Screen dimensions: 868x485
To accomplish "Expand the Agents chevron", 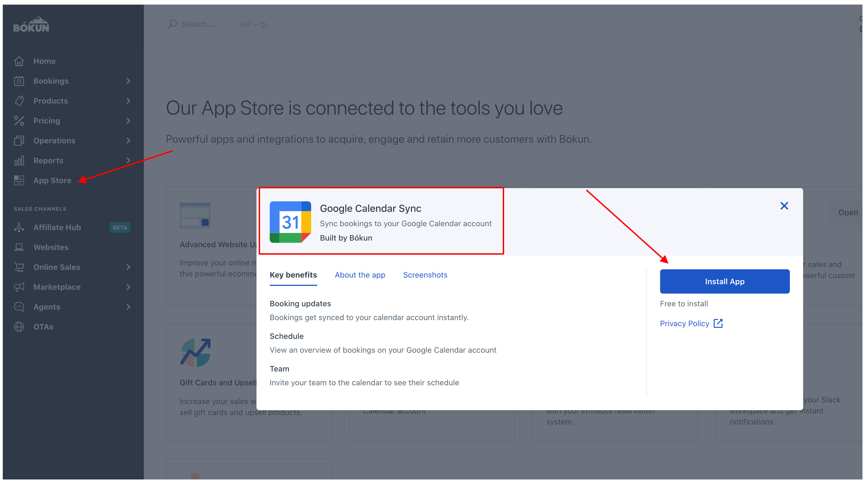I will click(128, 307).
